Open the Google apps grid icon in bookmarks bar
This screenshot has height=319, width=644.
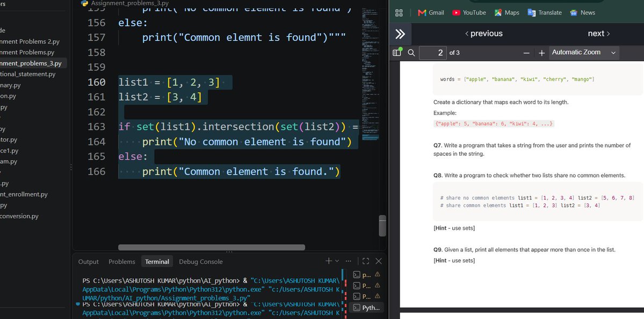click(x=399, y=13)
